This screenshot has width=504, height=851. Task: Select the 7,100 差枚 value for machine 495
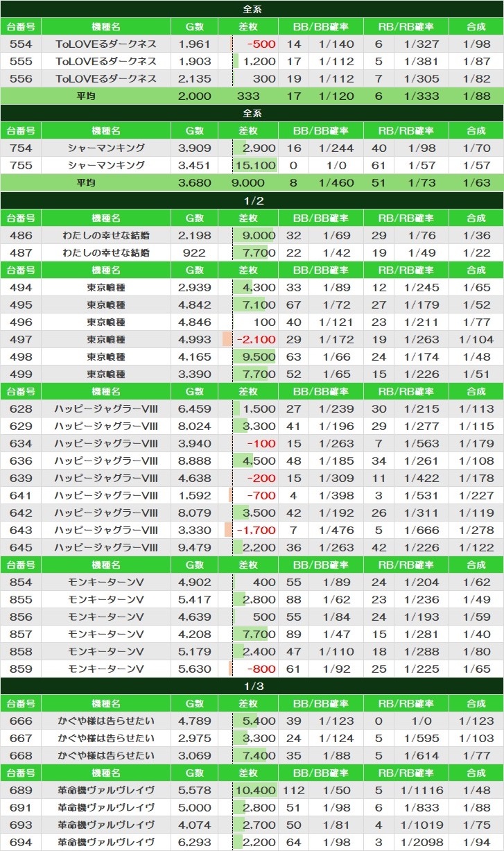(x=259, y=304)
